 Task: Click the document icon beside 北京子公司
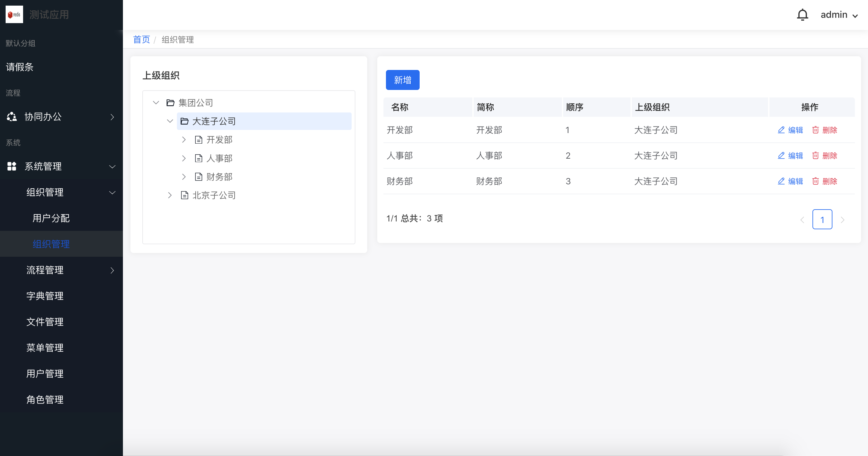pos(184,195)
